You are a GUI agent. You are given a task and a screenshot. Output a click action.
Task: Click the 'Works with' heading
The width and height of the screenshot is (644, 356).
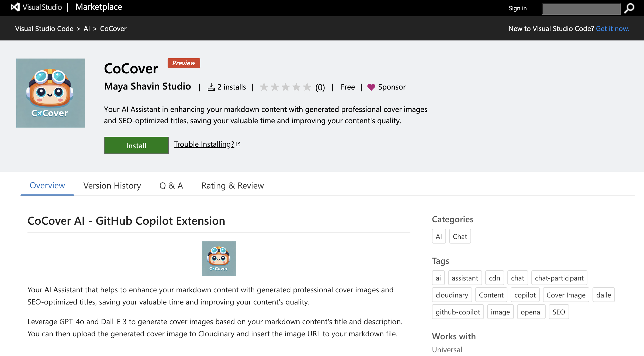pos(454,336)
